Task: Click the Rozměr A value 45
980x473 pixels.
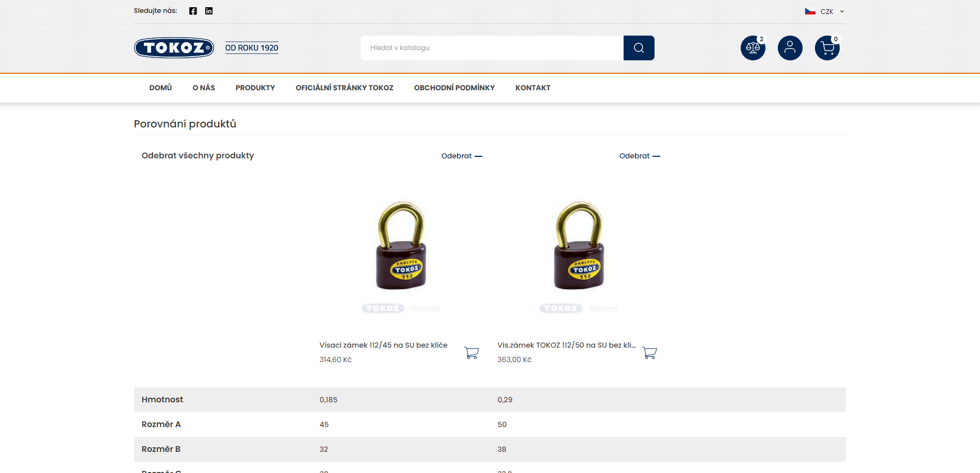Action: click(324, 425)
